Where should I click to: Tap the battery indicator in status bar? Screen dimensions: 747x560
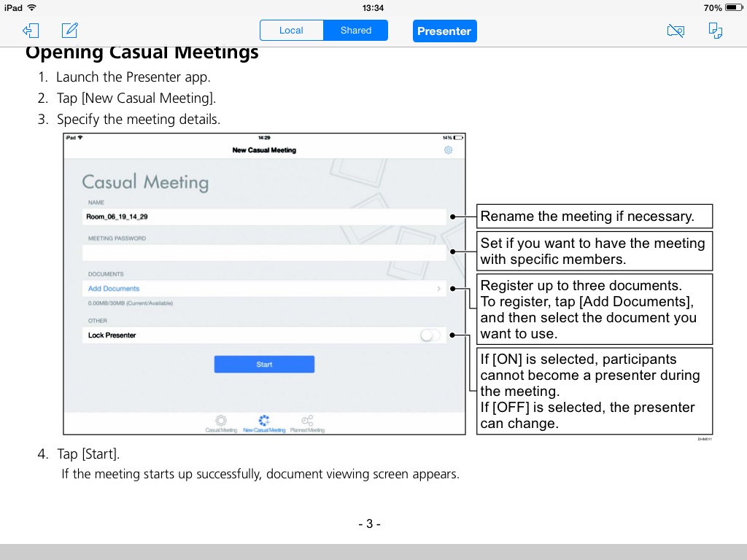click(x=732, y=7)
